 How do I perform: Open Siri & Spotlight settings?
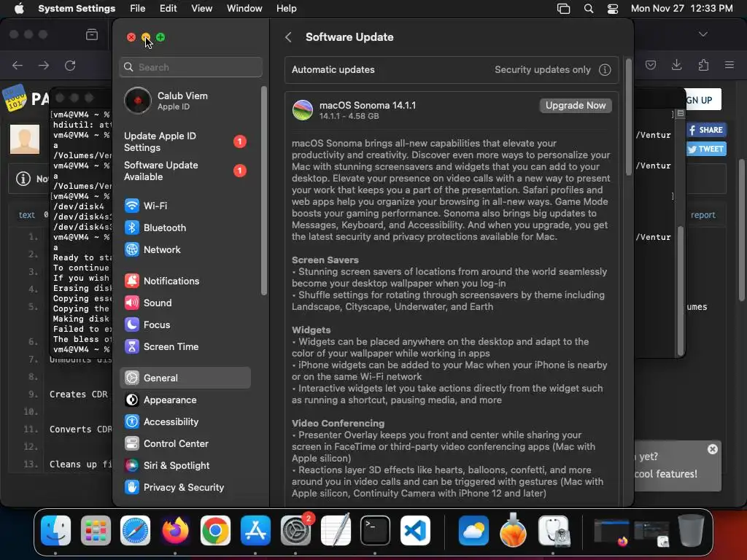(185, 466)
